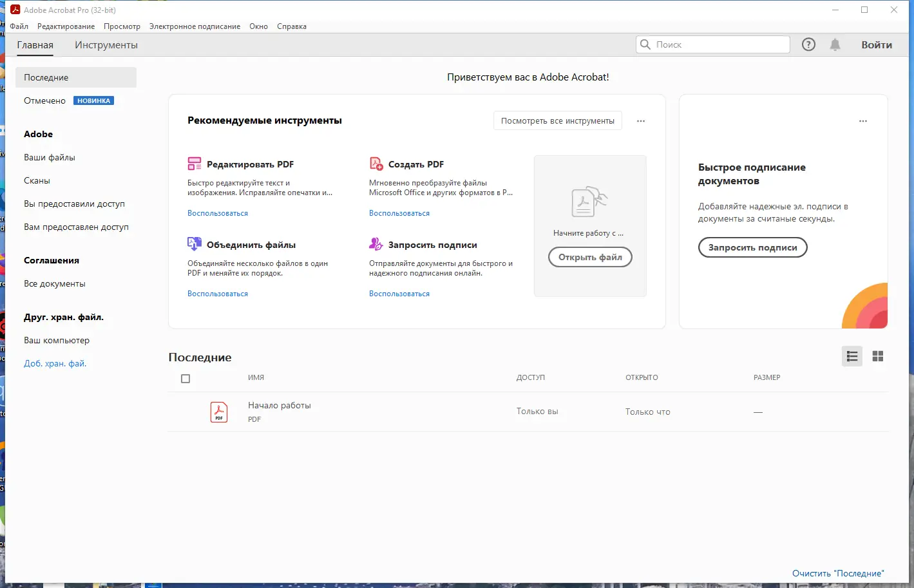
Task: Open Ваши файлы in sidebar
Action: [x=50, y=157]
